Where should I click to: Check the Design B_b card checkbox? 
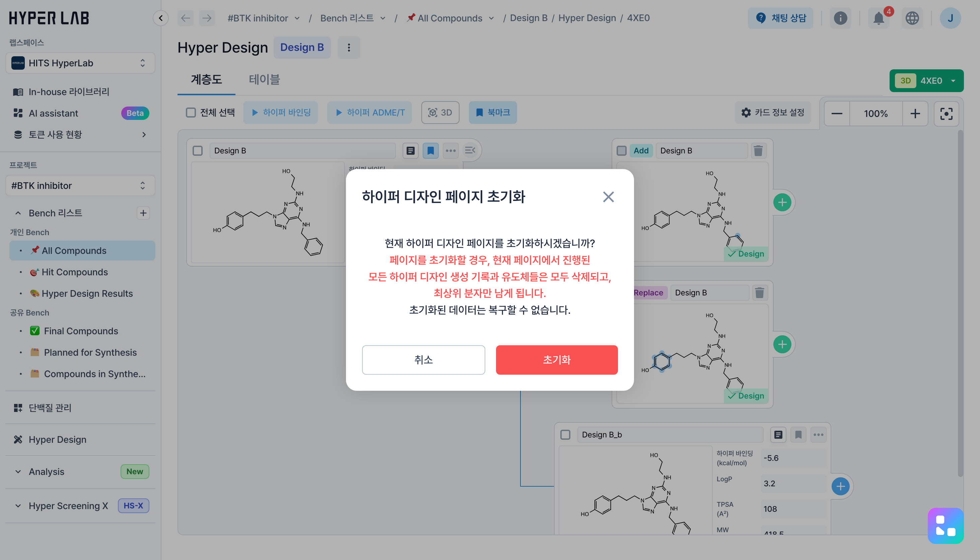[x=565, y=435]
